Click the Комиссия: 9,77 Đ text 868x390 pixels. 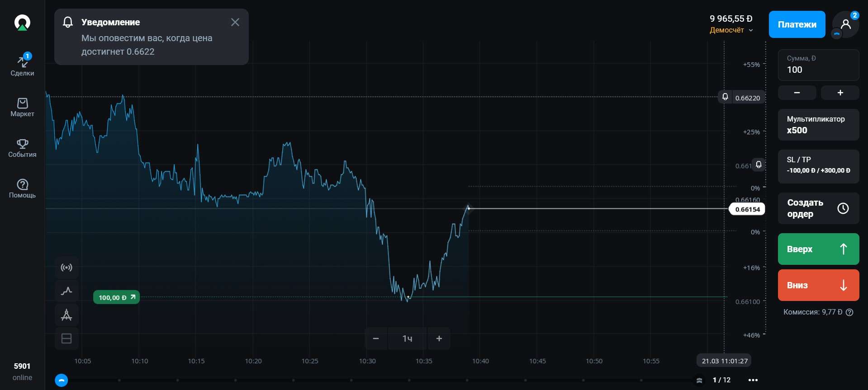coord(813,312)
